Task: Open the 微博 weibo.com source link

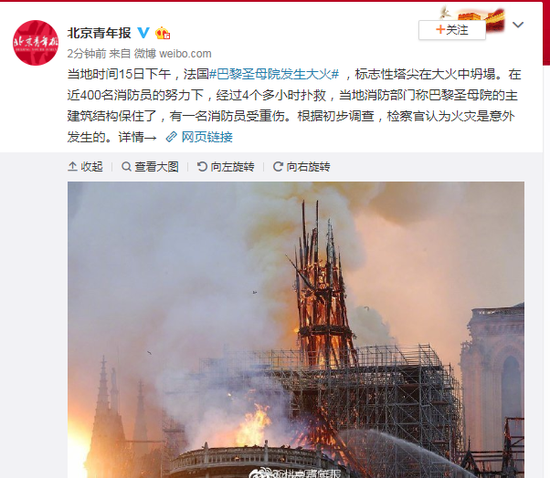Action: [x=173, y=54]
